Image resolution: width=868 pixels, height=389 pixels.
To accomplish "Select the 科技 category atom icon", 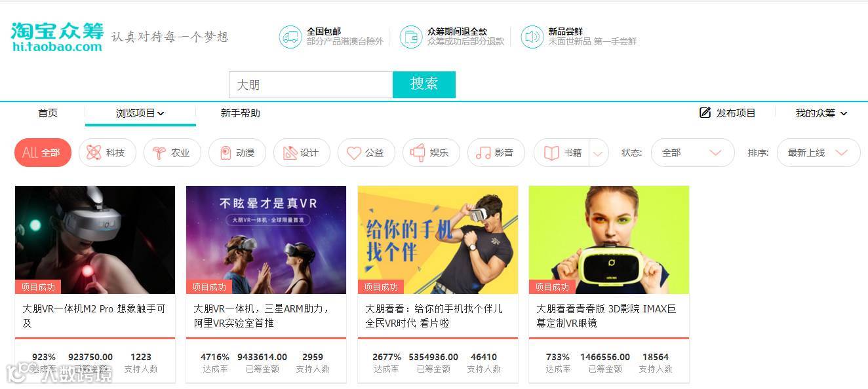I will pyautogui.click(x=94, y=153).
